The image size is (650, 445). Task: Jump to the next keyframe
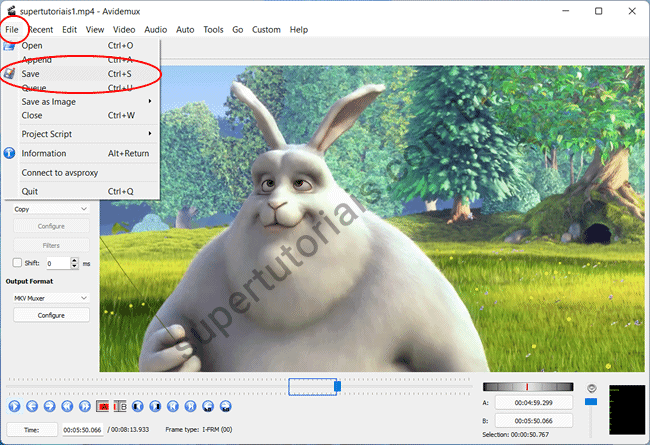coord(84,407)
